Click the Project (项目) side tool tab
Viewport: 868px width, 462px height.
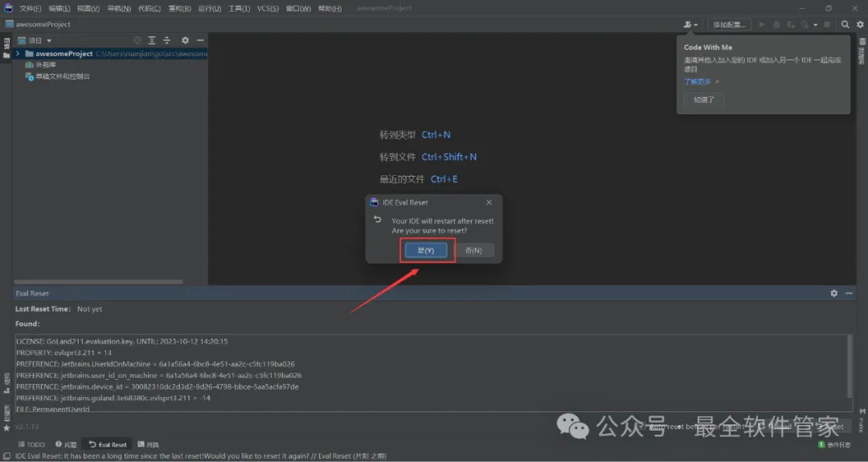pos(6,48)
